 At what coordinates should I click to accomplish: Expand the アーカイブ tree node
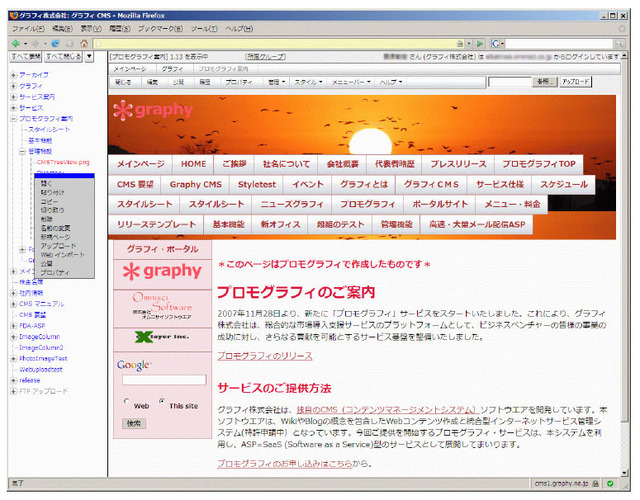[x=13, y=75]
